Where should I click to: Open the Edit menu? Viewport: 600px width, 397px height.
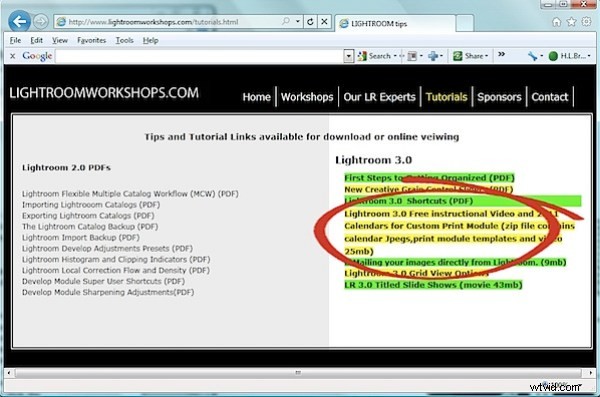(x=36, y=40)
